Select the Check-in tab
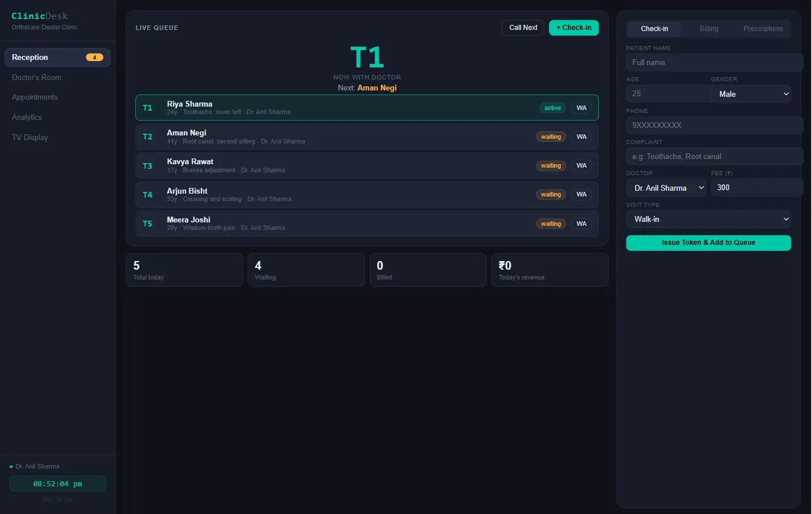This screenshot has width=812, height=514. [654, 29]
